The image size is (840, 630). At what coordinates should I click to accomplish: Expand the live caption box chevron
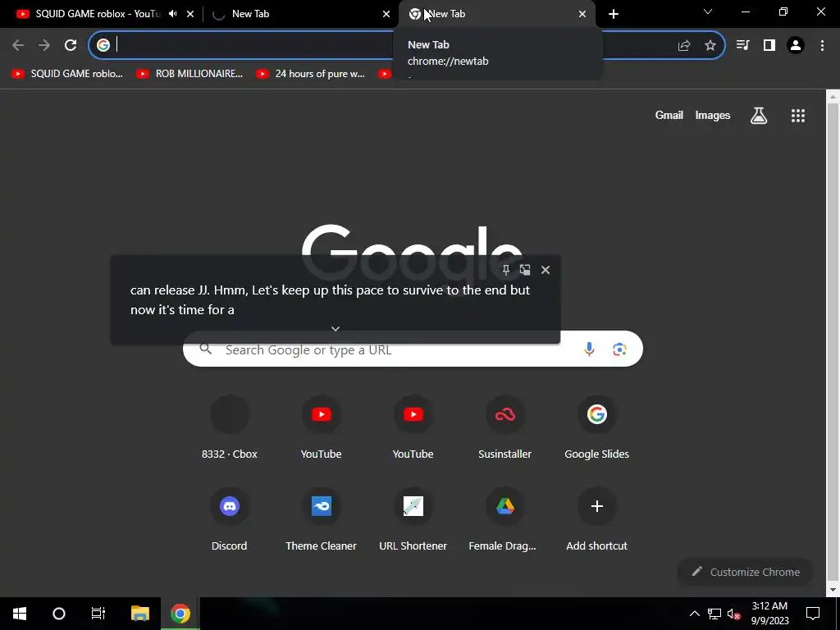click(336, 329)
